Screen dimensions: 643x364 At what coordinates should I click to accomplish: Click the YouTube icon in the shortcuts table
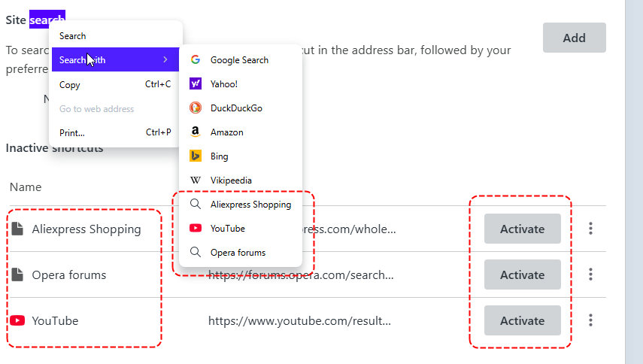click(17, 320)
